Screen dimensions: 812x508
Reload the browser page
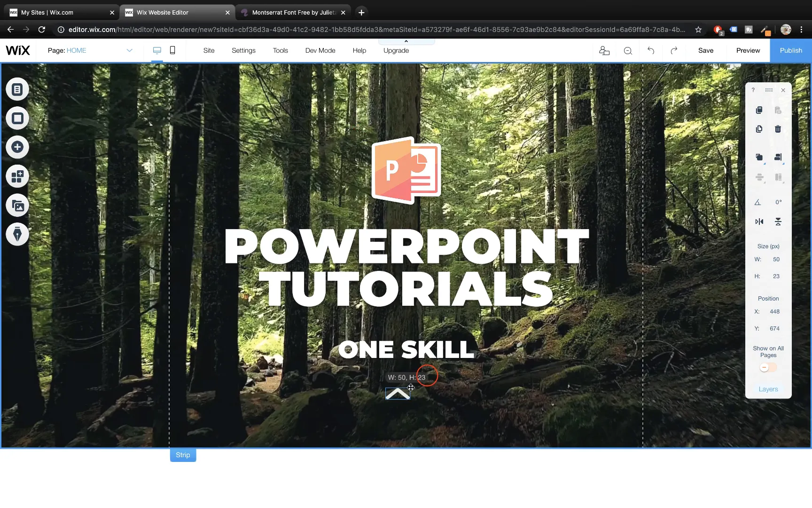pos(42,30)
